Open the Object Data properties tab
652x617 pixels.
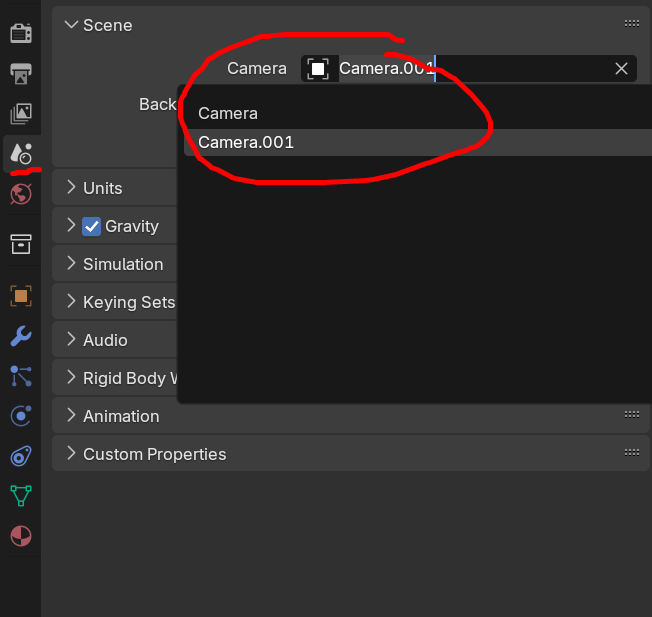tap(21, 496)
